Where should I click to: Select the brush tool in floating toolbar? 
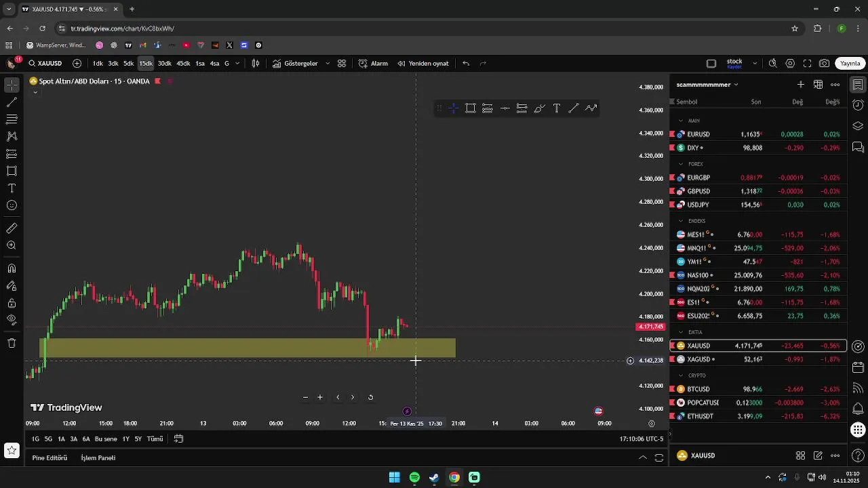(539, 108)
